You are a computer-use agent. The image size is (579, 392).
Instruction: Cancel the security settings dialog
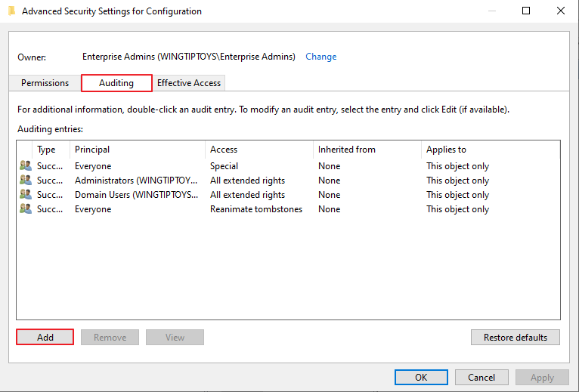481,377
